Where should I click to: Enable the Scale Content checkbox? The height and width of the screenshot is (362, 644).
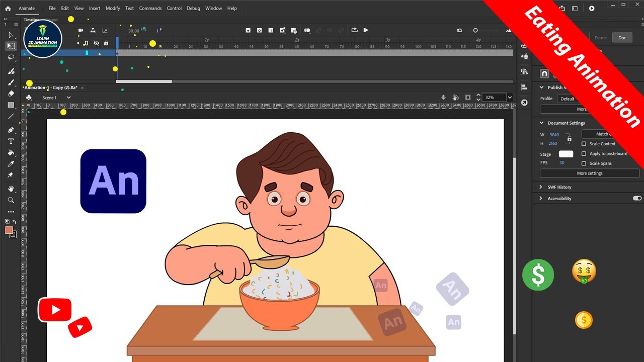584,144
